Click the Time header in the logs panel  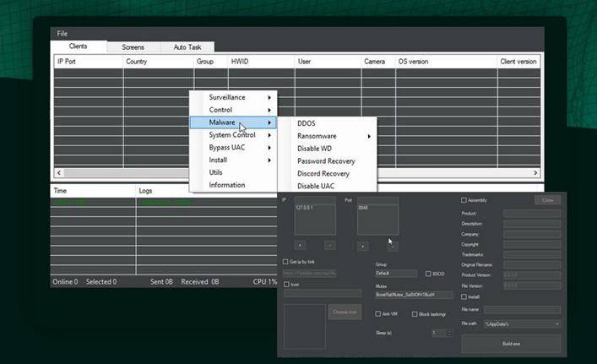(93, 191)
